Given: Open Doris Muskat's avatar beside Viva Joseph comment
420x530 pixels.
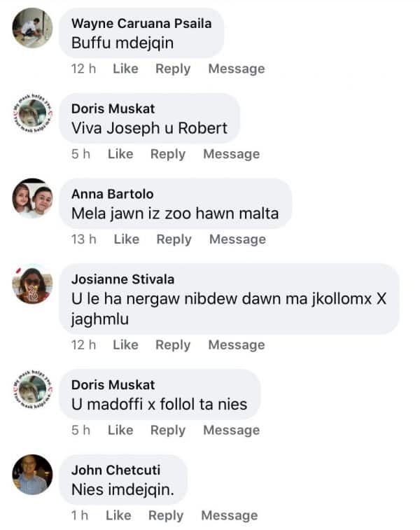Looking at the screenshot, I should point(32,113).
